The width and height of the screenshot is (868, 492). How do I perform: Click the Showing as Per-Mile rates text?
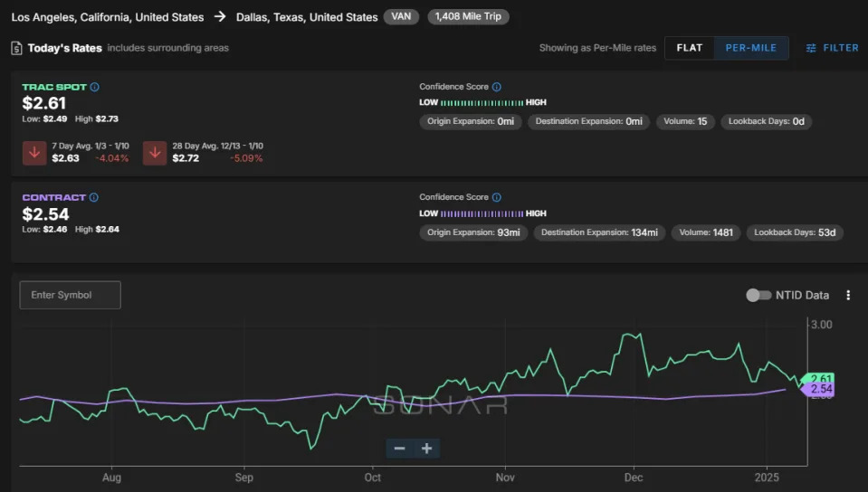598,48
